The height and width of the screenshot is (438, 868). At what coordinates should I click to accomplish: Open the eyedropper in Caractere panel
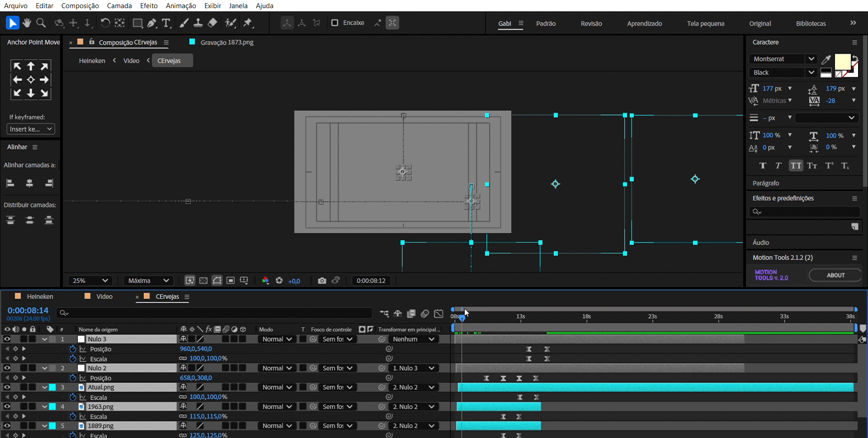[826, 59]
